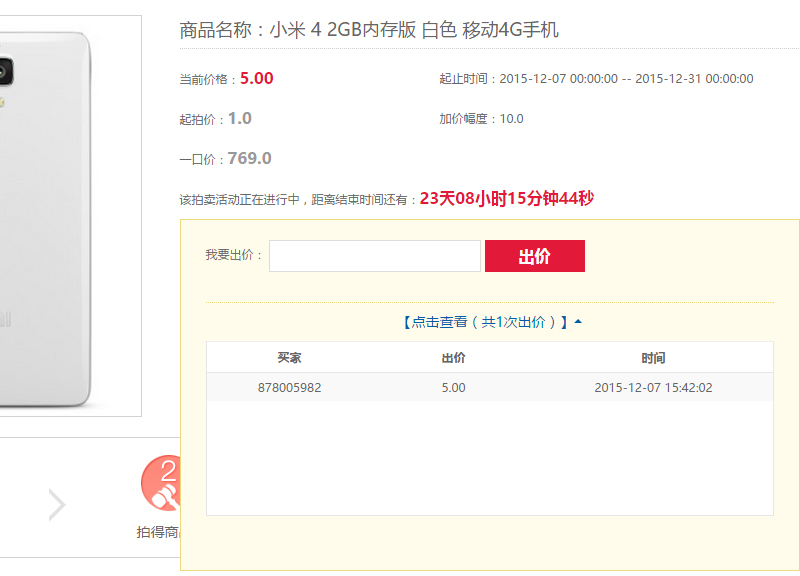The width and height of the screenshot is (800, 576).
Task: Click the small blue triangle beside bid history
Action: coord(578,321)
